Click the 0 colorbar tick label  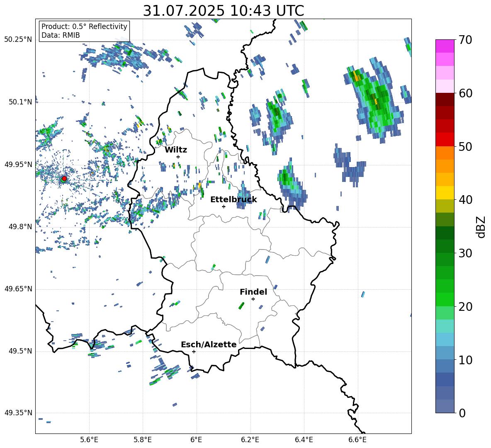pyautogui.click(x=462, y=413)
